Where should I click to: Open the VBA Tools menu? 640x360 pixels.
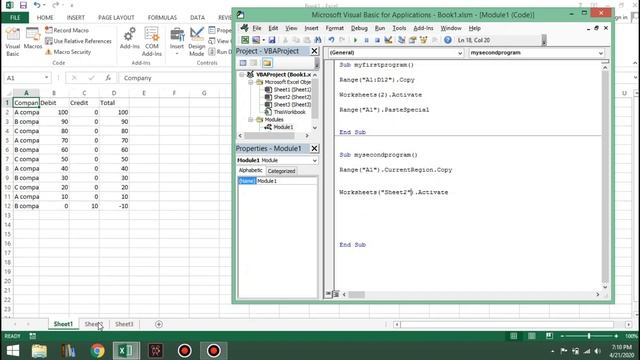pyautogui.click(x=399, y=28)
